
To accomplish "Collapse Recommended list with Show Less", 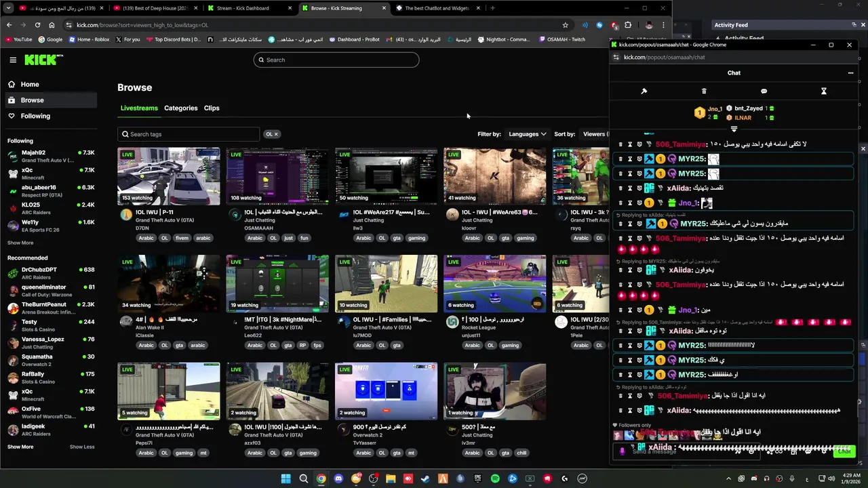I will [82, 447].
